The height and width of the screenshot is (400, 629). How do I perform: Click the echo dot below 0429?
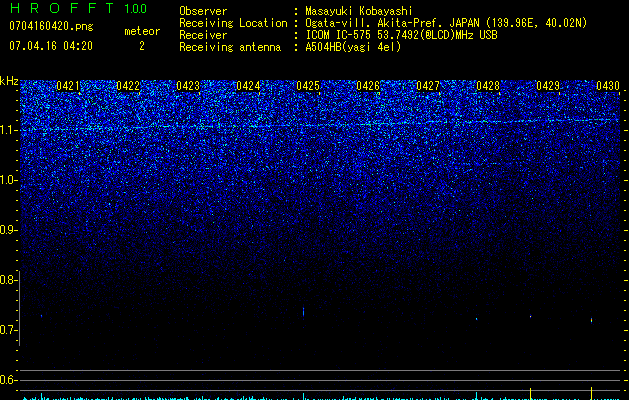point(531,317)
